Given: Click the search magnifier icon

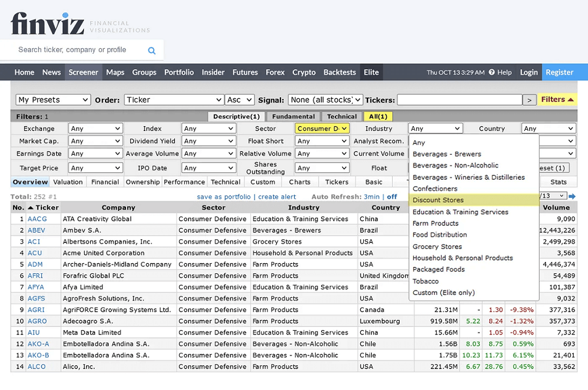Looking at the screenshot, I should [x=152, y=51].
